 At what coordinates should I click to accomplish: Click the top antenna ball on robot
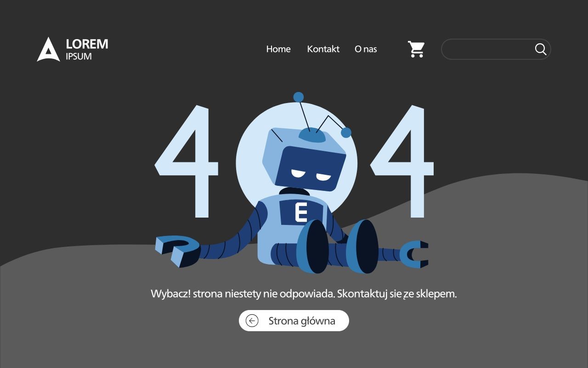click(x=299, y=97)
